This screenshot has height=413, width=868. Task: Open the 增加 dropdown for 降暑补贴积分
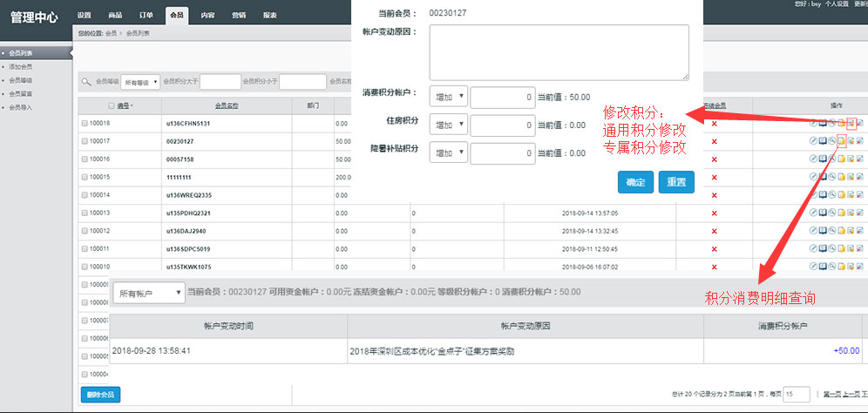tap(449, 152)
